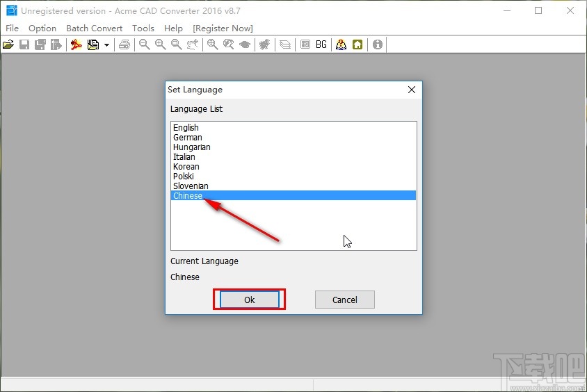Select German in the language list
Screen dimensions: 587x392
(x=293, y=138)
